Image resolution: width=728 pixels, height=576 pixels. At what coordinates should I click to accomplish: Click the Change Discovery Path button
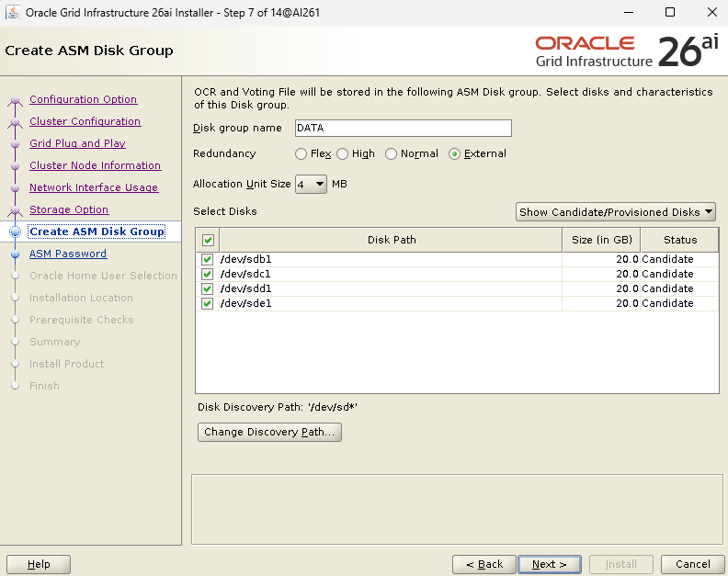tap(269, 433)
